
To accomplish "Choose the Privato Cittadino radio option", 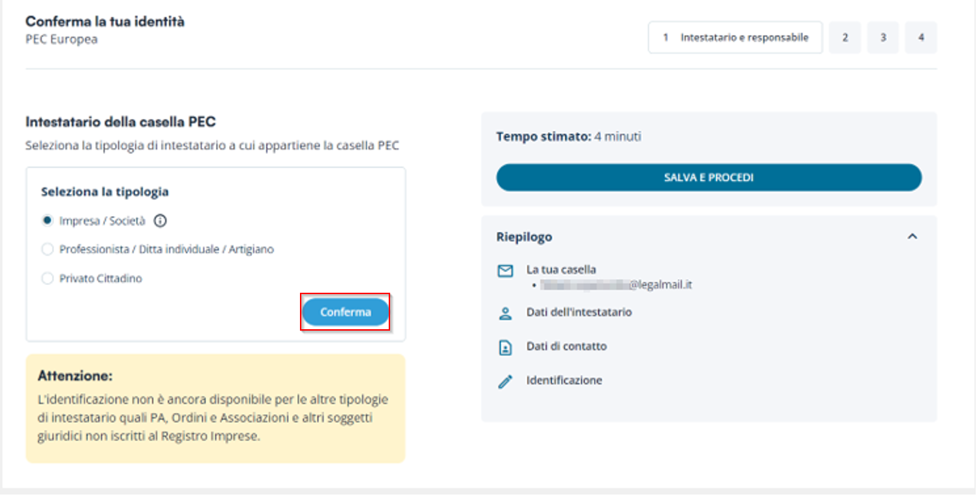I will pos(47,279).
